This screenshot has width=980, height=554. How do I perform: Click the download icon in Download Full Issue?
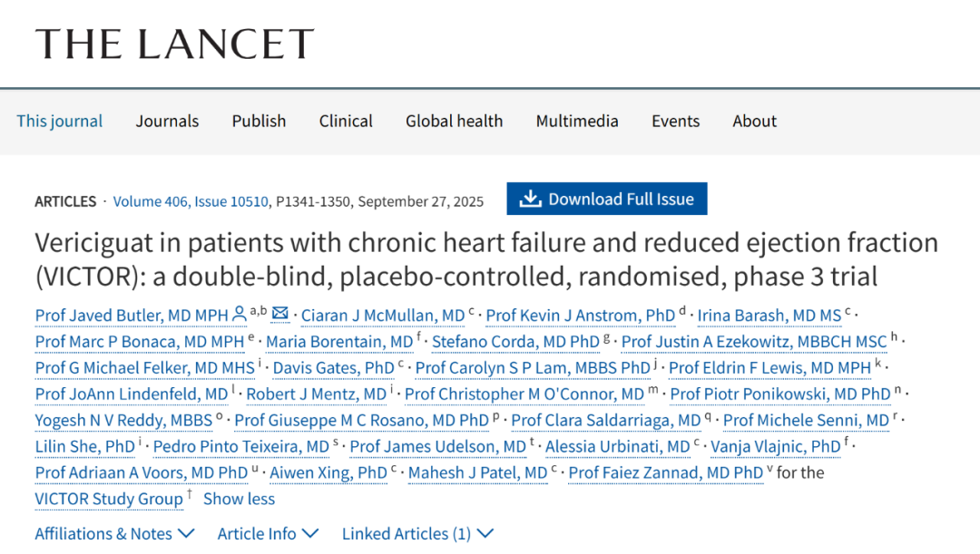click(530, 199)
